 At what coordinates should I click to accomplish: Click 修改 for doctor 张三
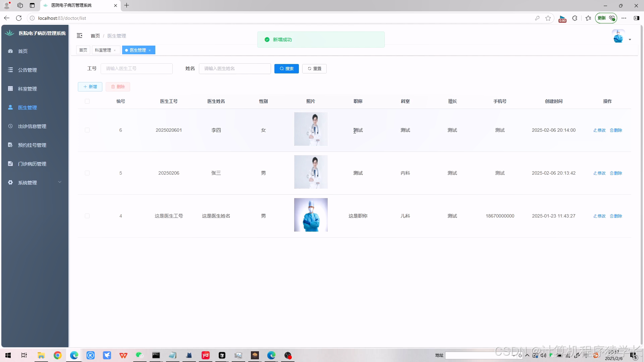(x=599, y=173)
